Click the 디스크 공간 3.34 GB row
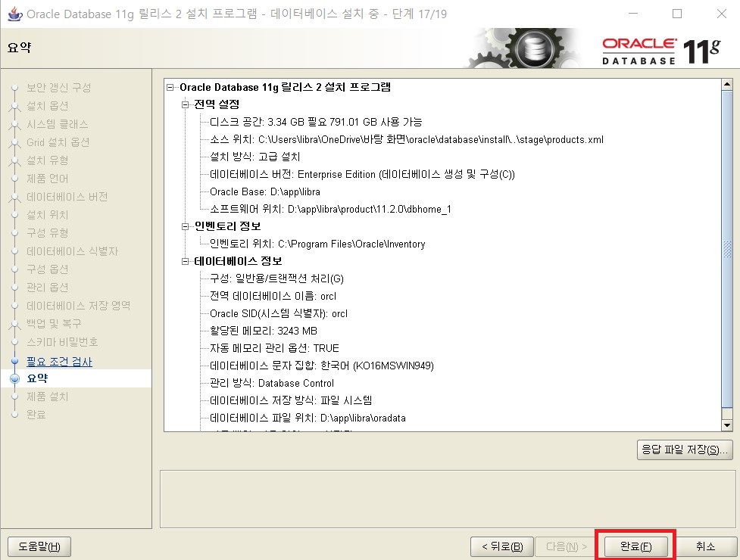Screen dimensions: 740x560 (316, 122)
